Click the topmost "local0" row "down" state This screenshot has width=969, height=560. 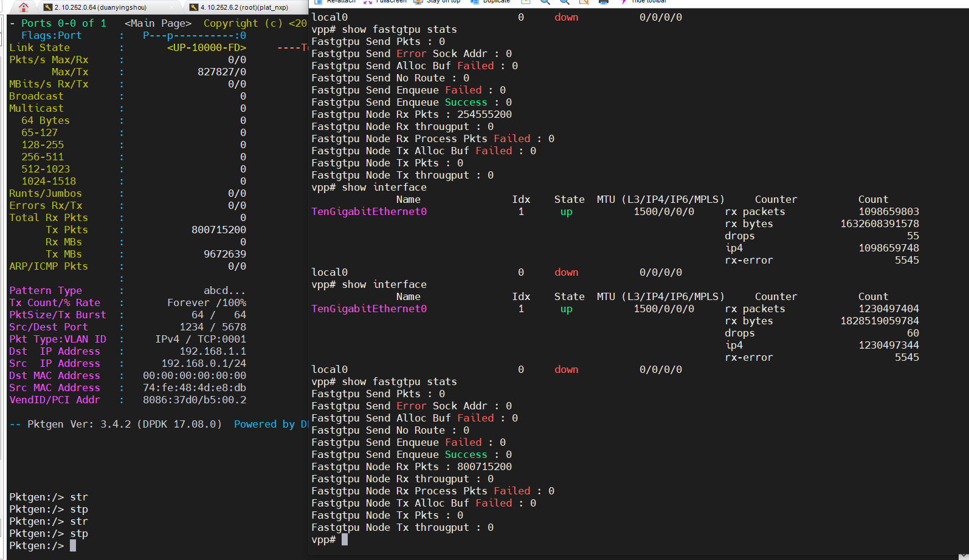pos(567,17)
